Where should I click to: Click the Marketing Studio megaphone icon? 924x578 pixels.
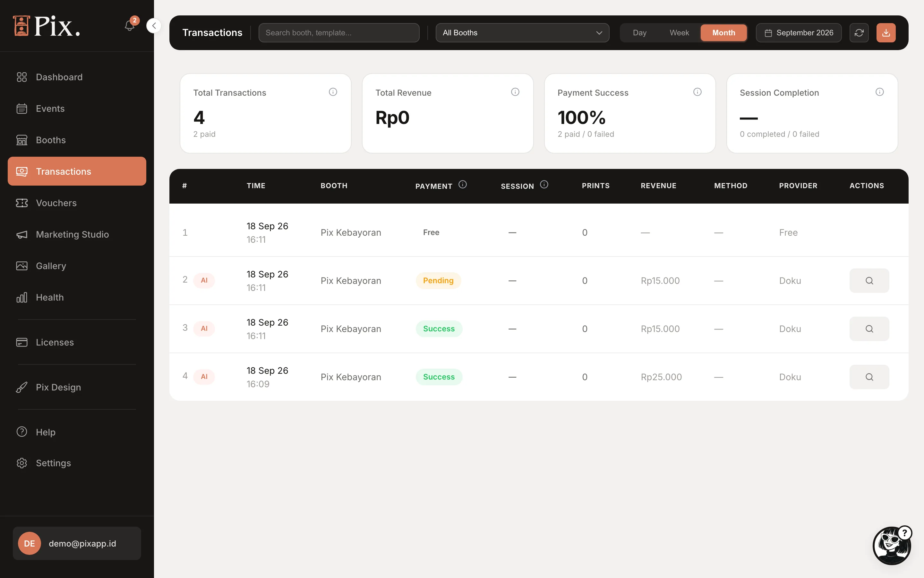pyautogui.click(x=22, y=234)
